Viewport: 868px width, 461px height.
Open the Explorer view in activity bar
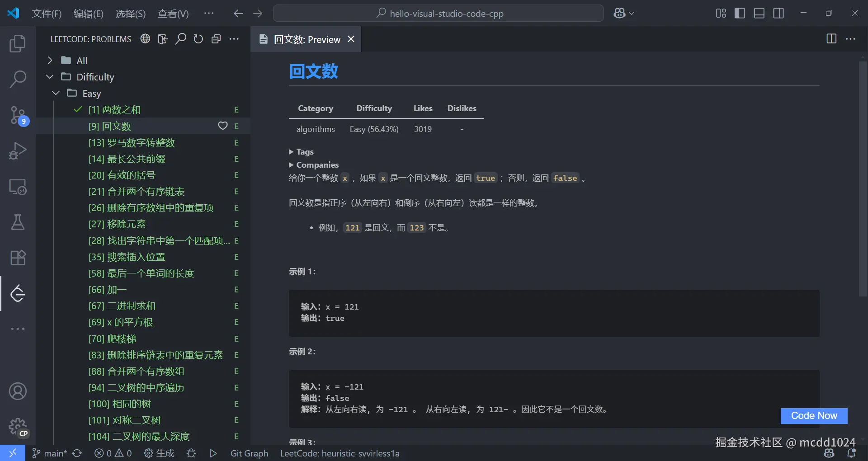coord(18,44)
